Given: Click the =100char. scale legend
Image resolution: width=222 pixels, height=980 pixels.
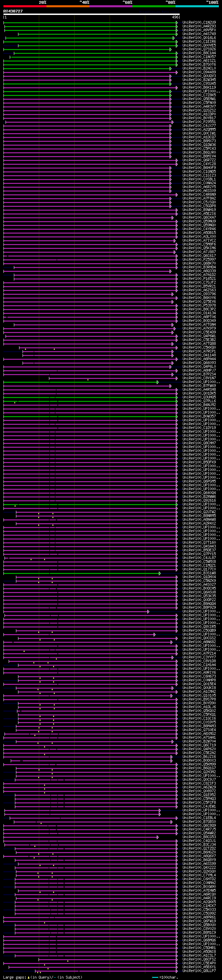Looking at the screenshot, I should [165, 977].
